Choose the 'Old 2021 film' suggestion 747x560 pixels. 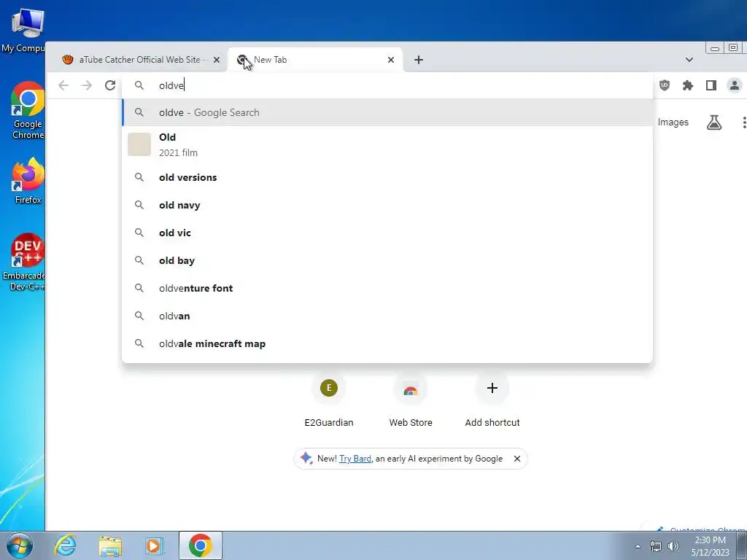click(387, 144)
